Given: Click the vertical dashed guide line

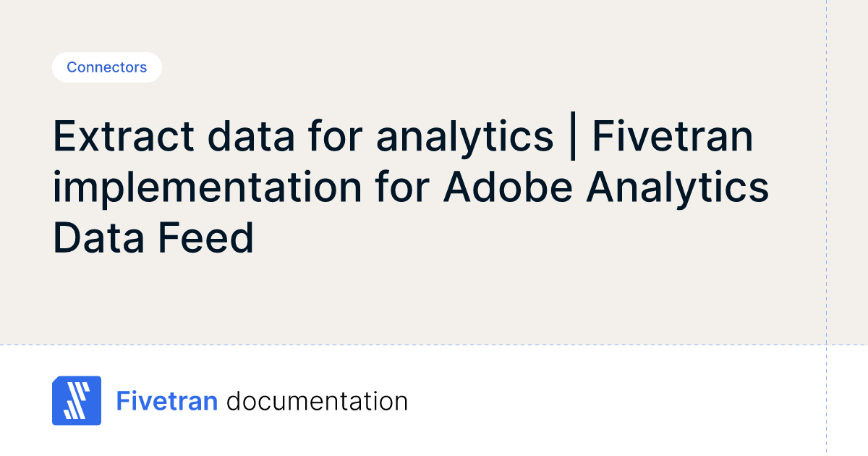Looking at the screenshot, I should [x=826, y=217].
